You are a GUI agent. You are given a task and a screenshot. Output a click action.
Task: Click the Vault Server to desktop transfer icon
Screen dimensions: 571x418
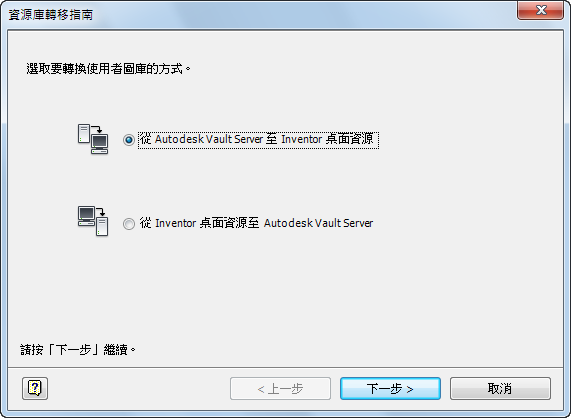pos(93,139)
